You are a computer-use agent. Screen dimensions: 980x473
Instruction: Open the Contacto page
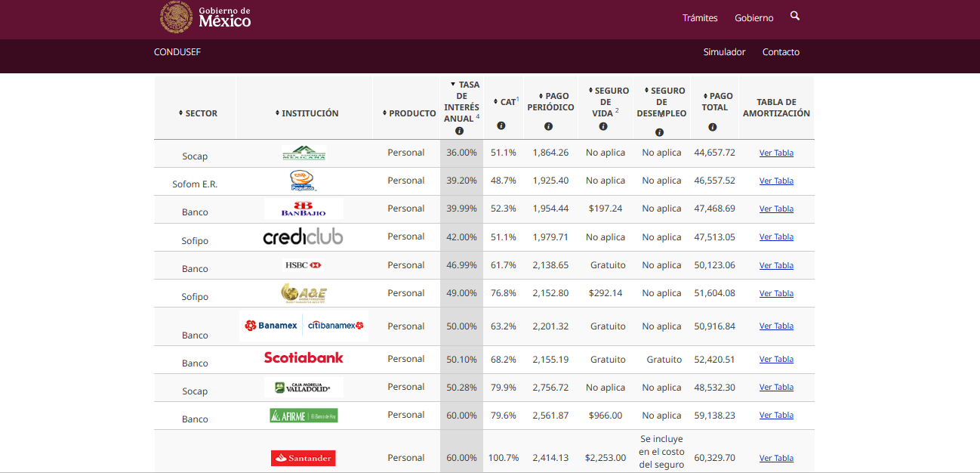[x=781, y=52]
